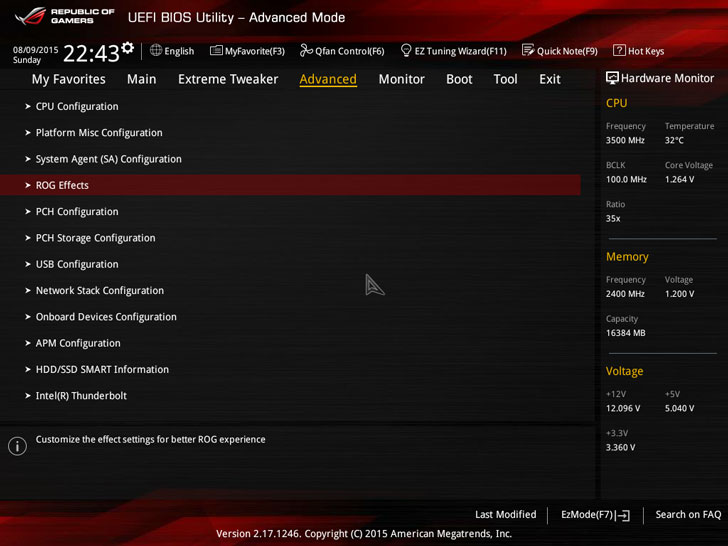This screenshot has height=546, width=728.
Task: Open Intel(R) Thunderbolt settings
Action: pos(81,396)
